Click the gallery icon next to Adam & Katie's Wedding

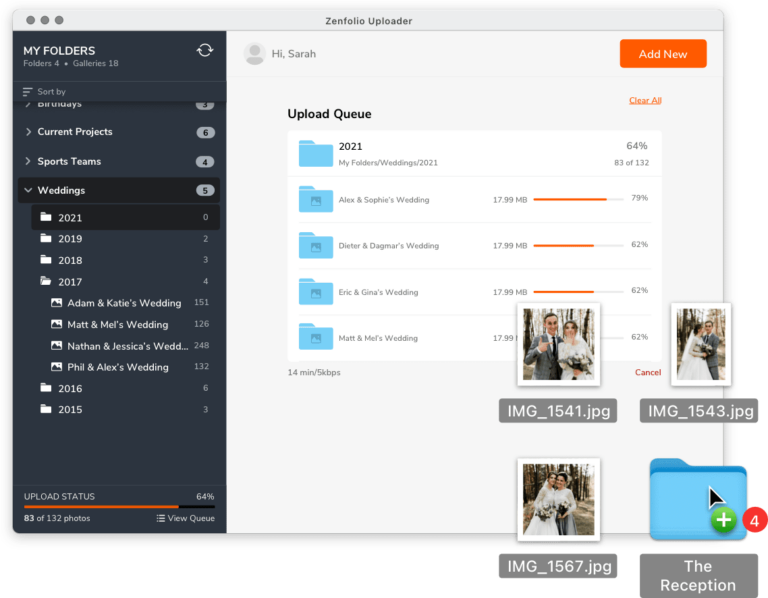point(57,303)
